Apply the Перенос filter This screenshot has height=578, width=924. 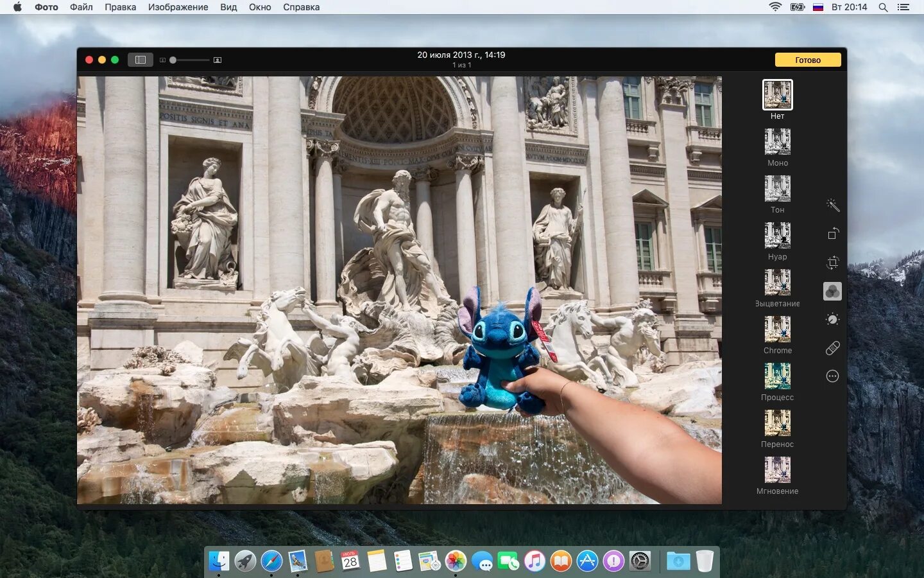(777, 423)
